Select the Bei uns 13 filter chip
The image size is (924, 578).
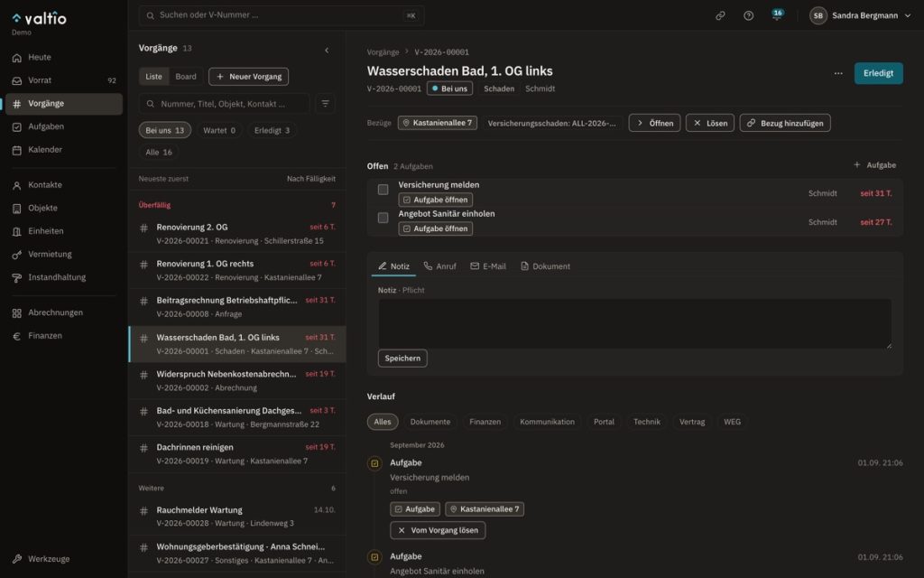(x=165, y=130)
